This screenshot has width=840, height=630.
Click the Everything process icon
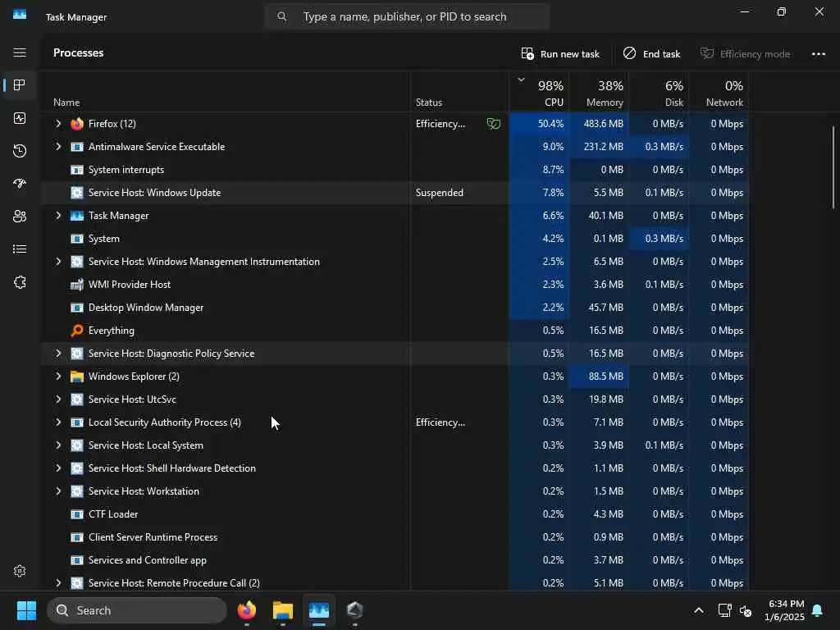tap(77, 331)
